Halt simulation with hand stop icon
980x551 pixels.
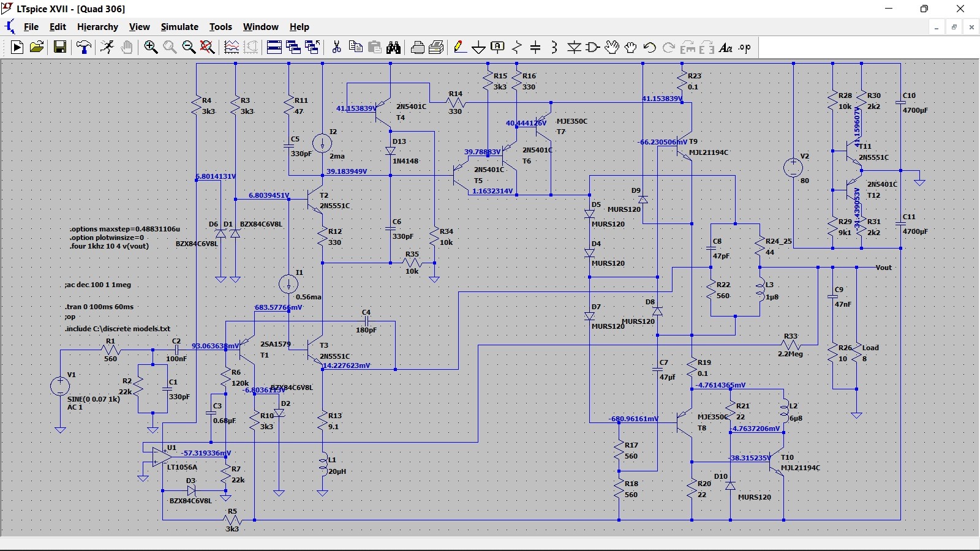(x=127, y=47)
